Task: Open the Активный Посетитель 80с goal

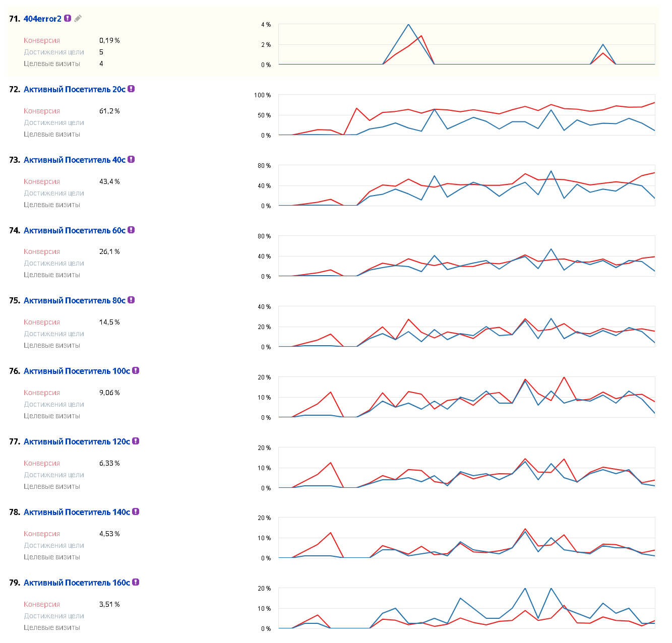Action: pyautogui.click(x=75, y=300)
